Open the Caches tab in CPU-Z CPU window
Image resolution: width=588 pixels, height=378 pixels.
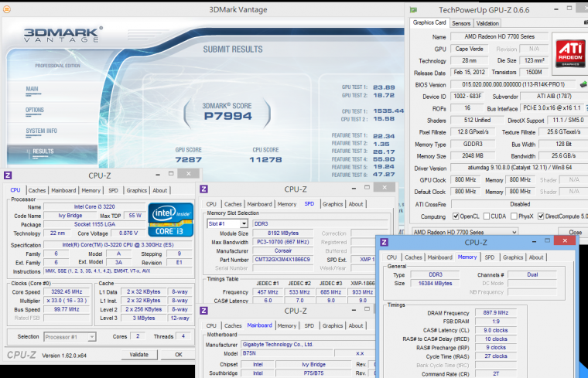tap(37, 190)
